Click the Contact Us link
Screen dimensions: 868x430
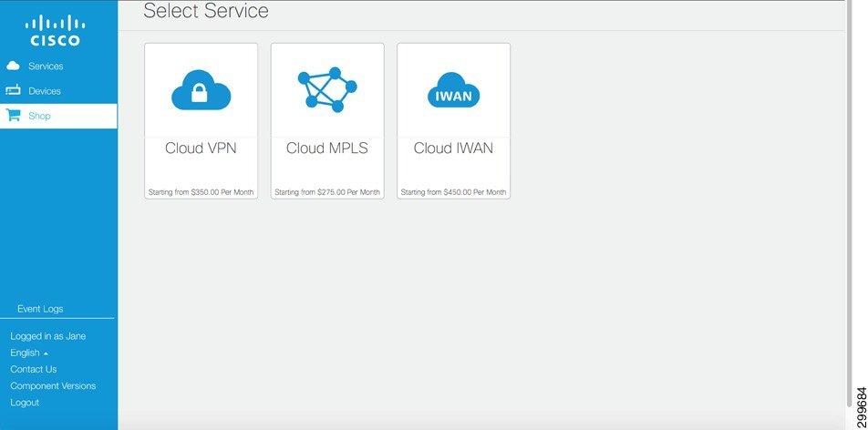coord(33,369)
